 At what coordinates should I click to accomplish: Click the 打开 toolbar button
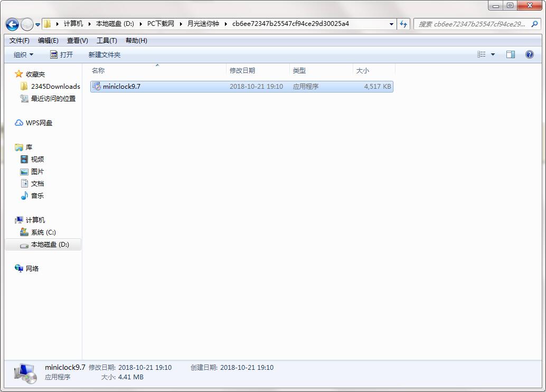click(x=62, y=55)
